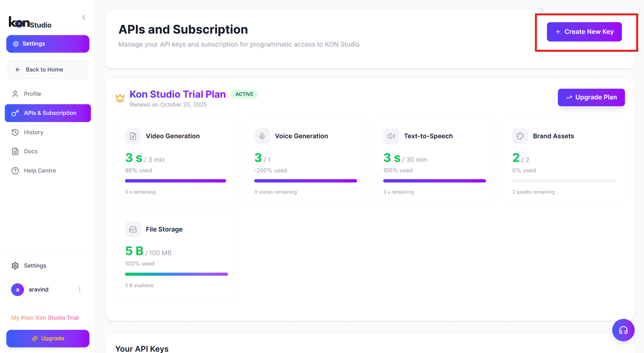Viewport: 644px width, 353px height.
Task: Open the three-dot menu next to aravind
Action: click(x=79, y=290)
